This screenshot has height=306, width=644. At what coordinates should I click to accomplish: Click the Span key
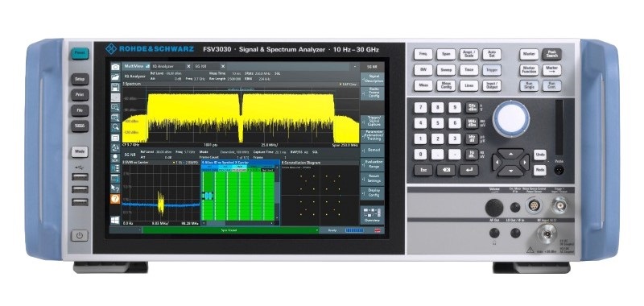(x=446, y=54)
